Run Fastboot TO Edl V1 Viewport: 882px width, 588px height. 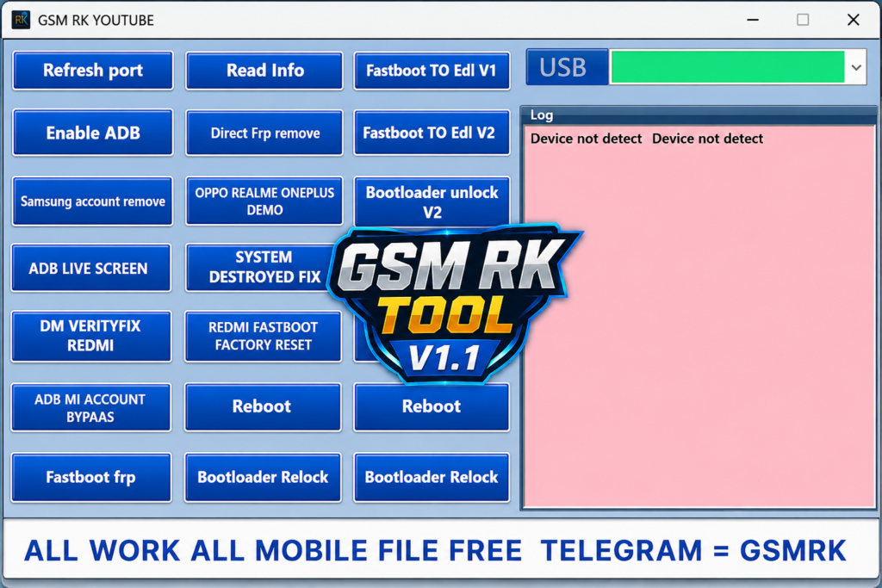[432, 71]
